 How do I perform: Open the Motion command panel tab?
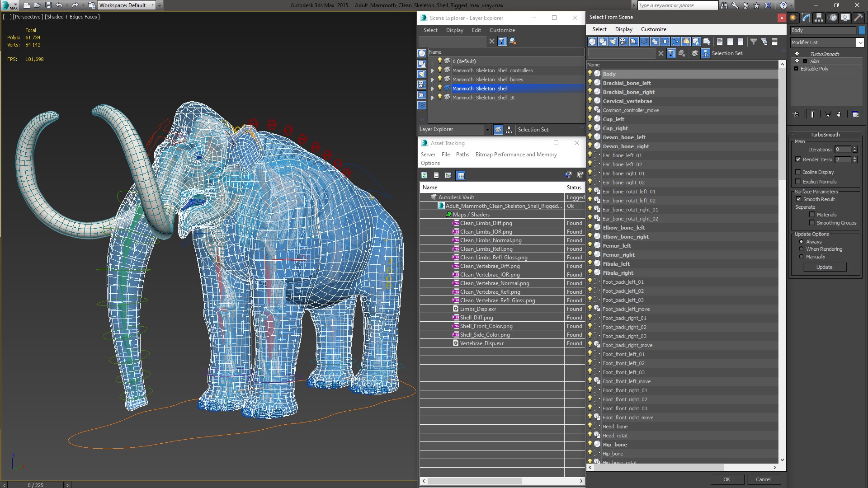[x=832, y=18]
